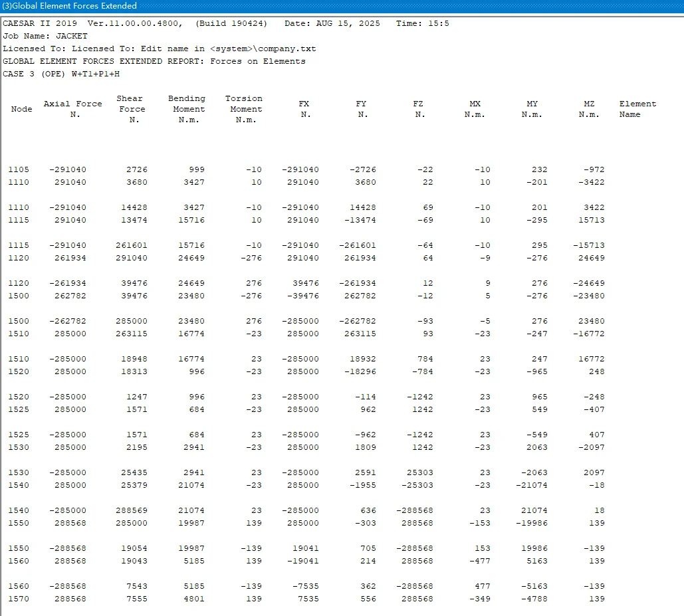Click shear force value 263115
Image resolution: width=684 pixels, height=616 pixels.
pos(132,334)
